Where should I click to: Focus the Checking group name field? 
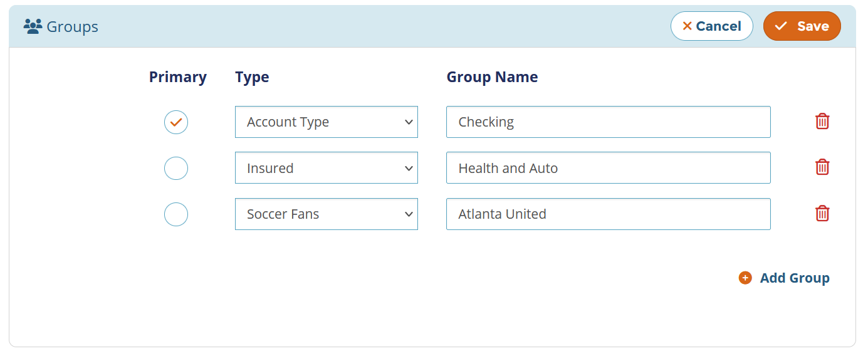tap(608, 122)
